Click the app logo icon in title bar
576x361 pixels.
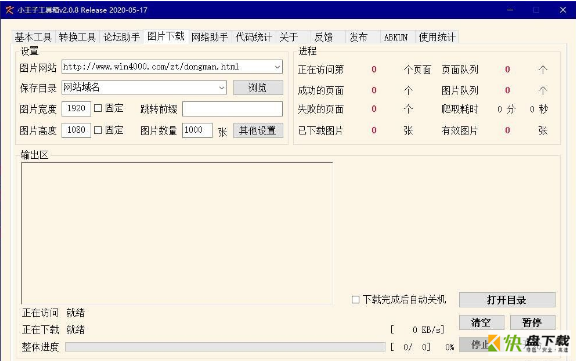[9, 10]
